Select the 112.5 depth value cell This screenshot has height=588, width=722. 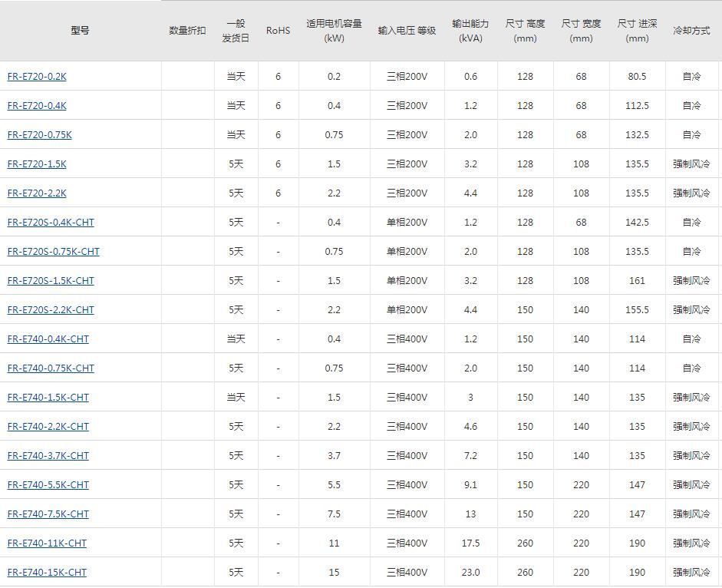pyautogui.click(x=638, y=105)
